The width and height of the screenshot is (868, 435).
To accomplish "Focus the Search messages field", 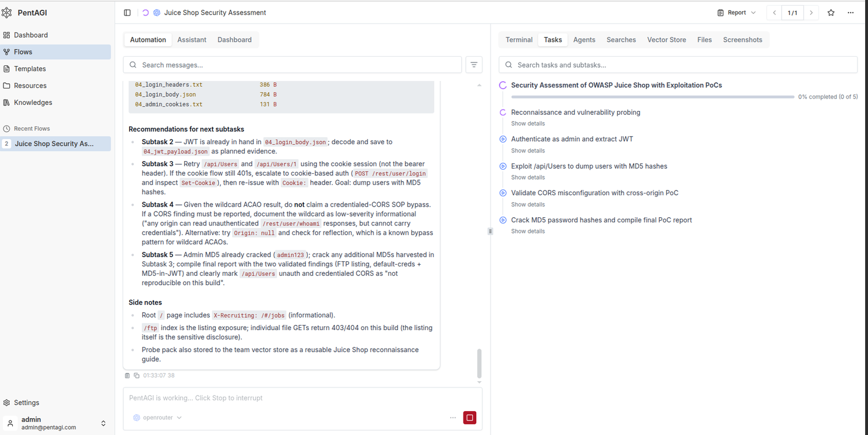I will tap(292, 65).
